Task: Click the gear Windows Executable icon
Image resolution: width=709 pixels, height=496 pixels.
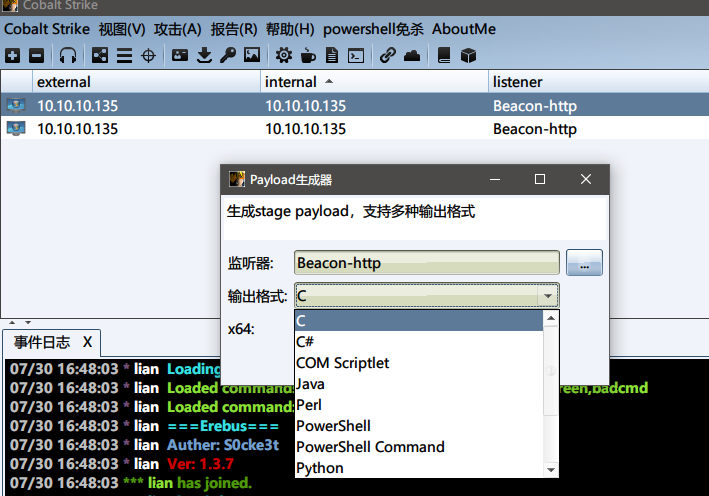Action: pos(284,56)
